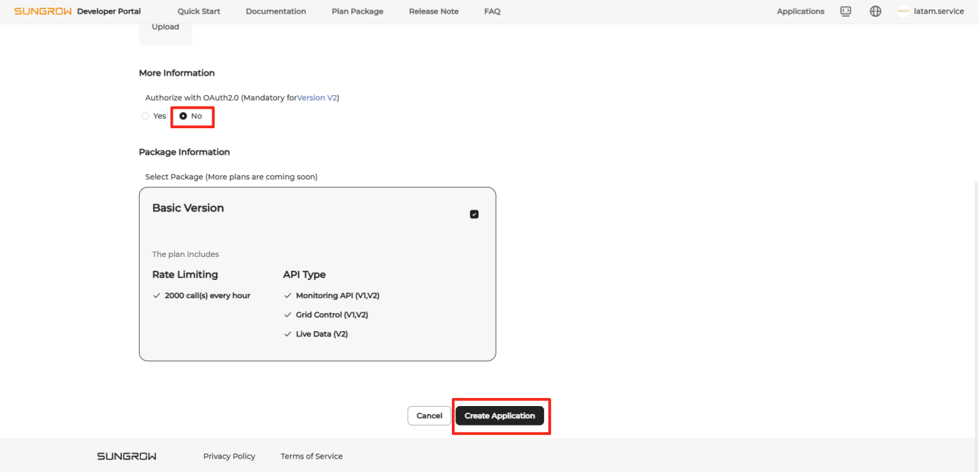Screen dimensions: 980x473
Task: Click the latam.service user avatar
Action: [x=903, y=12]
